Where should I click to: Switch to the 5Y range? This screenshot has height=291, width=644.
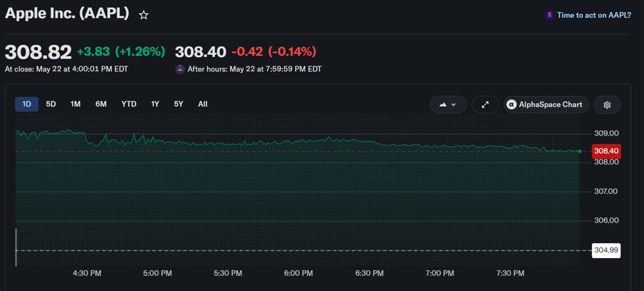click(x=179, y=104)
